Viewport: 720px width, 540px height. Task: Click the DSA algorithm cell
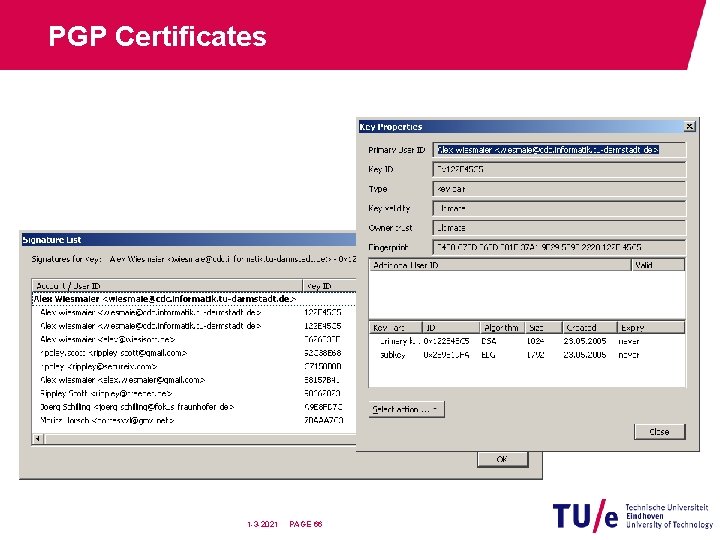[489, 341]
